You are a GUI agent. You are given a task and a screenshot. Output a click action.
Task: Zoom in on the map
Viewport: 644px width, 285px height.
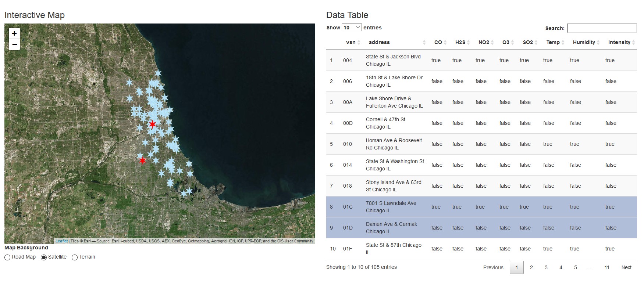(14, 33)
